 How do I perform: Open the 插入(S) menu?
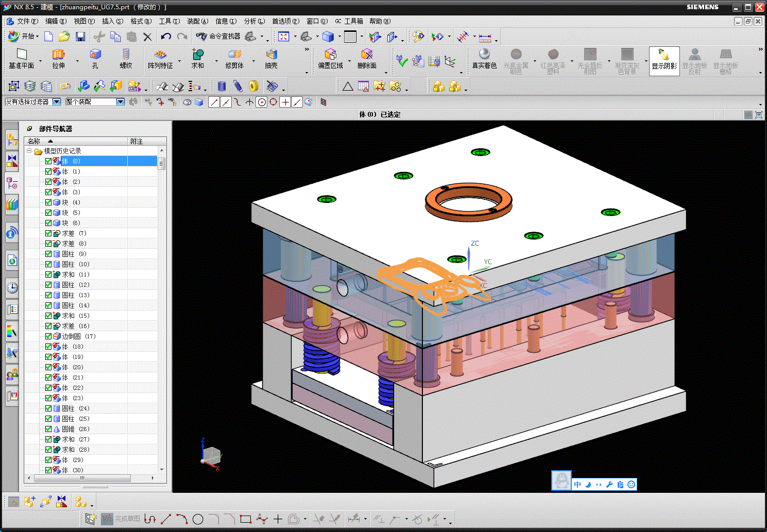(x=112, y=21)
